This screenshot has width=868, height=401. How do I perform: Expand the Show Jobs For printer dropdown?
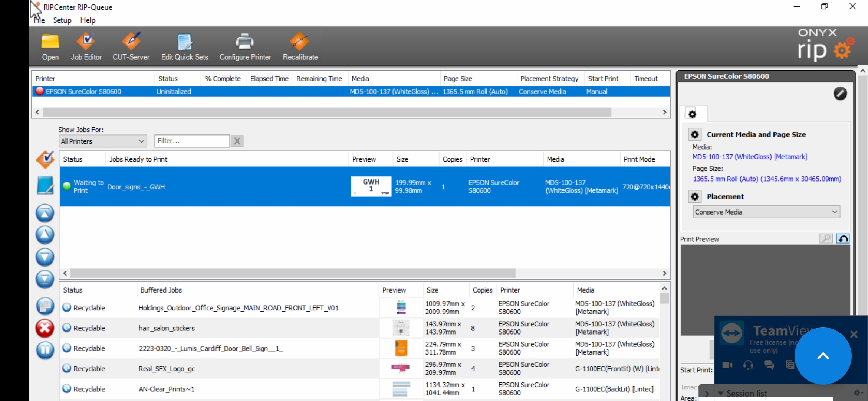point(103,141)
